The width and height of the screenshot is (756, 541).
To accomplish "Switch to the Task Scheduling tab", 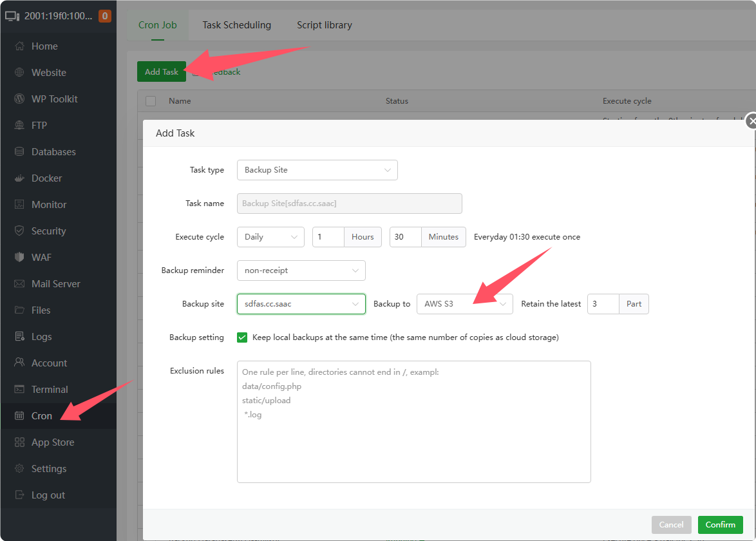I will (x=236, y=25).
